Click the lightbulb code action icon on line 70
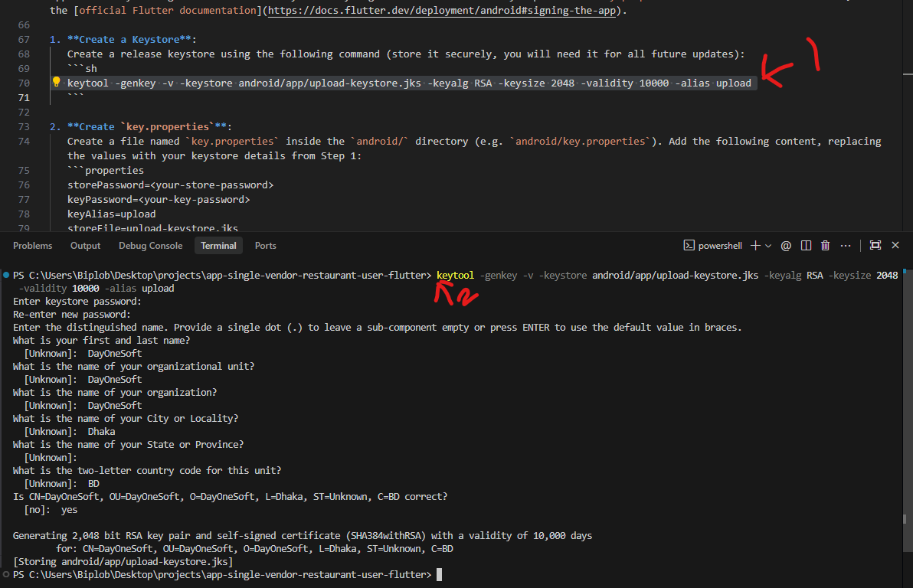913x588 pixels. pos(57,82)
